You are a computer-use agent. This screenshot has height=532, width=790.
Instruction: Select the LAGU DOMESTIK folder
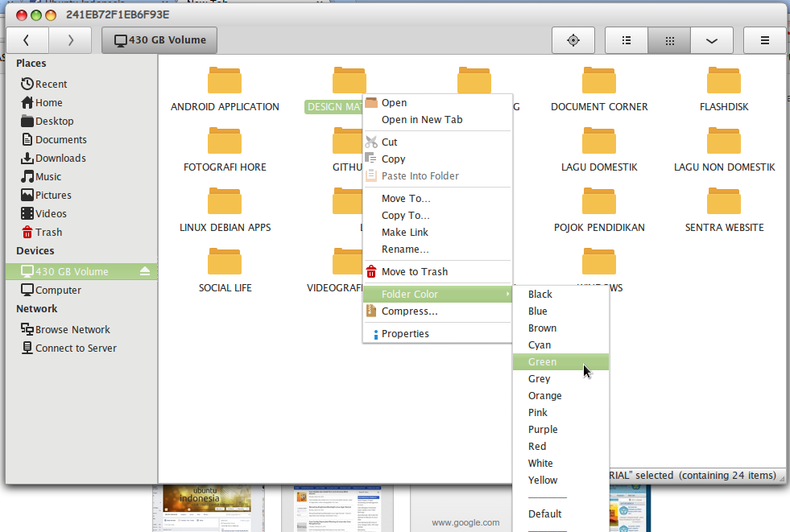599,150
